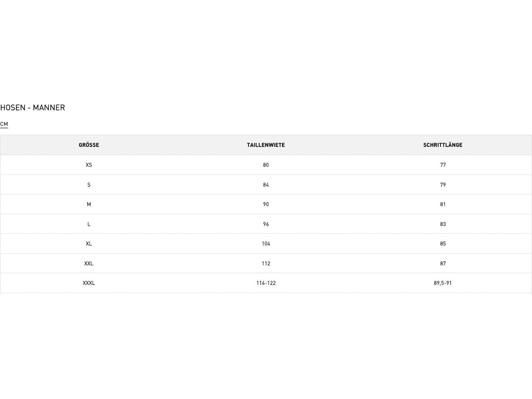
Task: Click waist range 114-122 for XXXL
Action: (266, 283)
